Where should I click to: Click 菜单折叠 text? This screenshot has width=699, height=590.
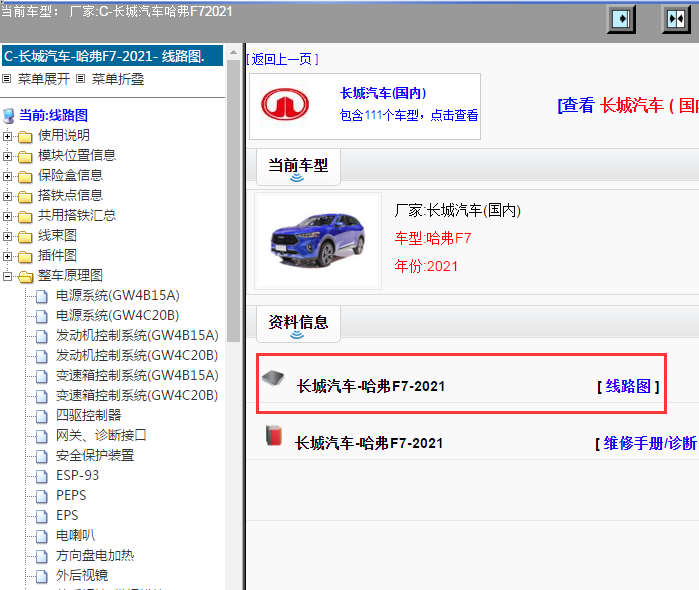point(118,79)
